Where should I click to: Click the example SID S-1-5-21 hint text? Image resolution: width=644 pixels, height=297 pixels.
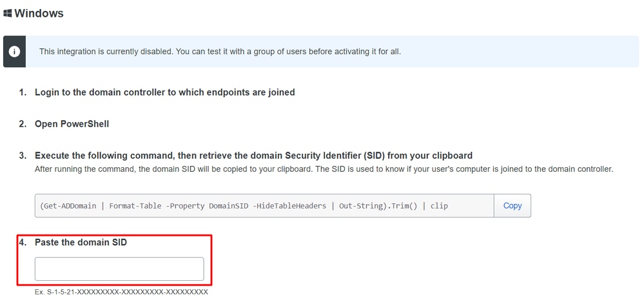coord(122,292)
